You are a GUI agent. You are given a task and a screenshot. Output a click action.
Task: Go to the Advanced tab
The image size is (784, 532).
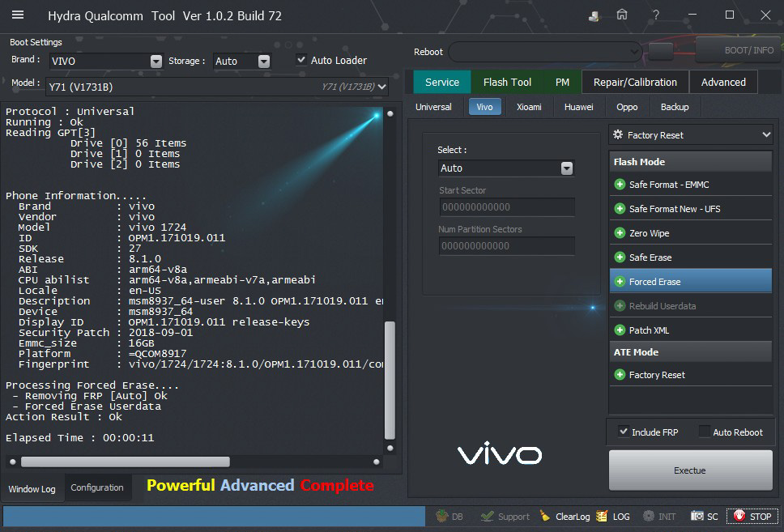723,82
